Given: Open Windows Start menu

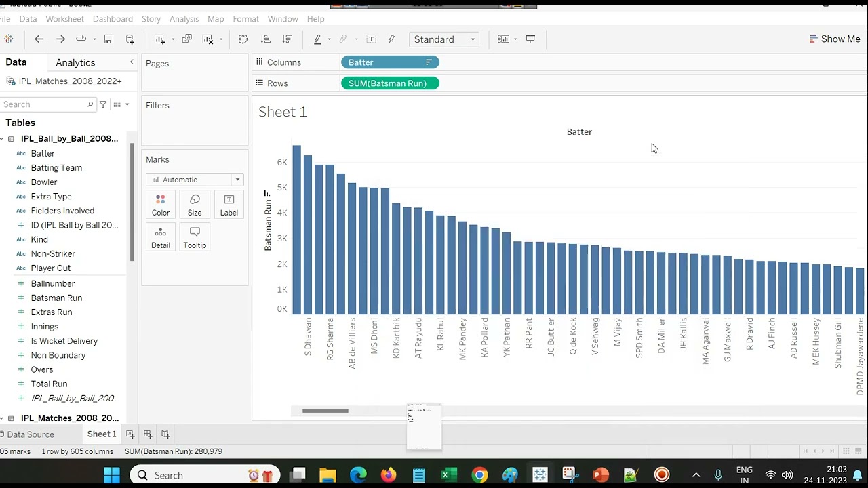Looking at the screenshot, I should click(112, 475).
